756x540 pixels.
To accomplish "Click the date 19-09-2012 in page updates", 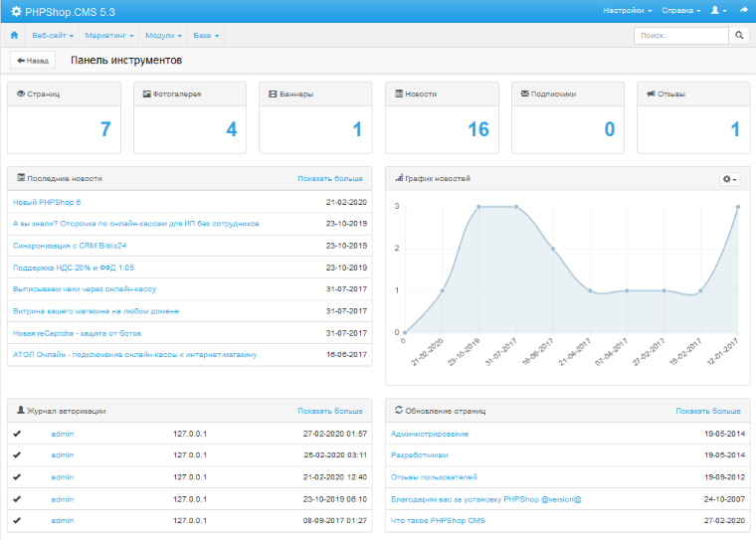I will pyautogui.click(x=724, y=476).
